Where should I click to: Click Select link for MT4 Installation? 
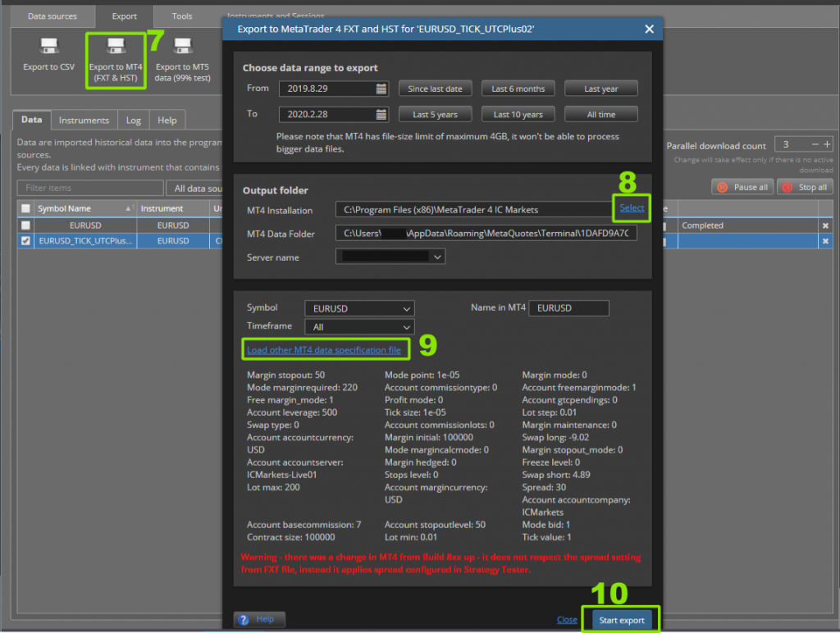coord(632,207)
